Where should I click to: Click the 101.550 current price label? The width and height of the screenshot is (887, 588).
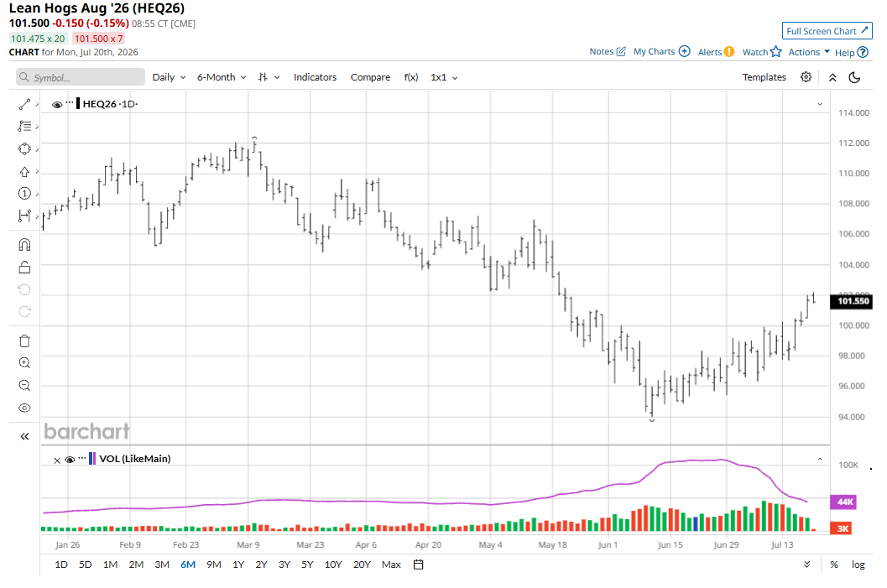coord(852,301)
